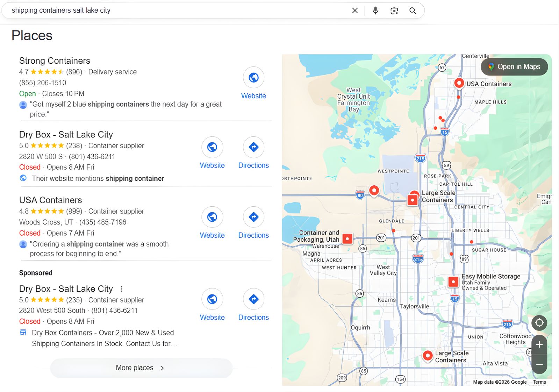Click the I-215 highway shield near Westpointe
This screenshot has height=392, width=559.
(x=420, y=158)
